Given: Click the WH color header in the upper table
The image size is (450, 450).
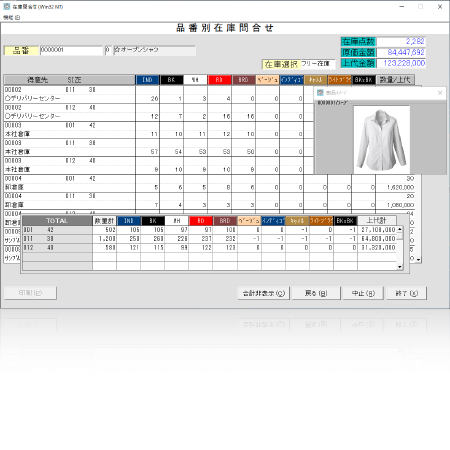Looking at the screenshot, I should 195,80.
